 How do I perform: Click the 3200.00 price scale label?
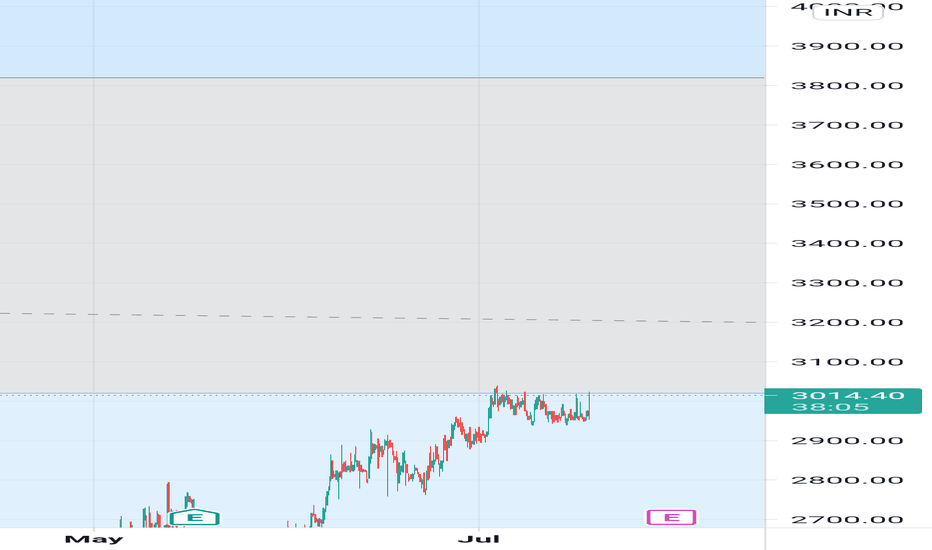(848, 322)
